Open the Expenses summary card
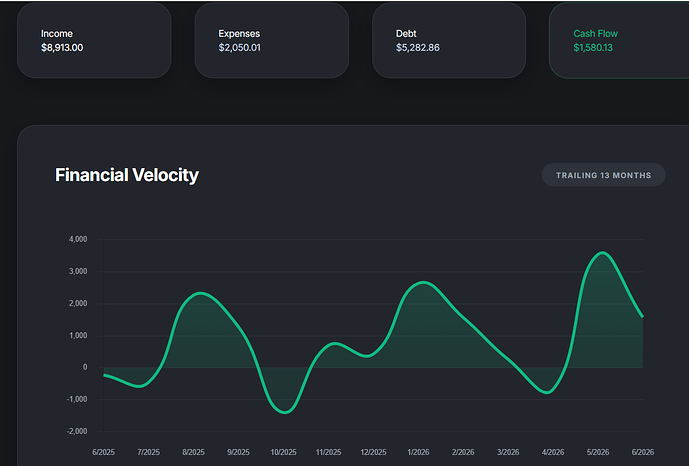The width and height of the screenshot is (689, 466). [x=272, y=40]
